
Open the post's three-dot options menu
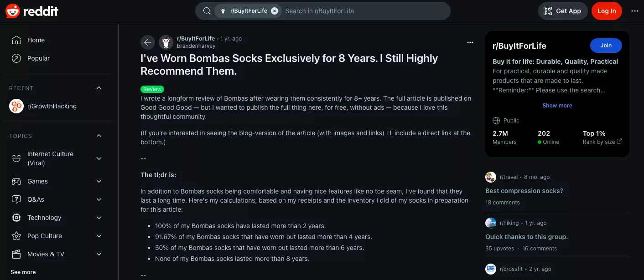470,42
